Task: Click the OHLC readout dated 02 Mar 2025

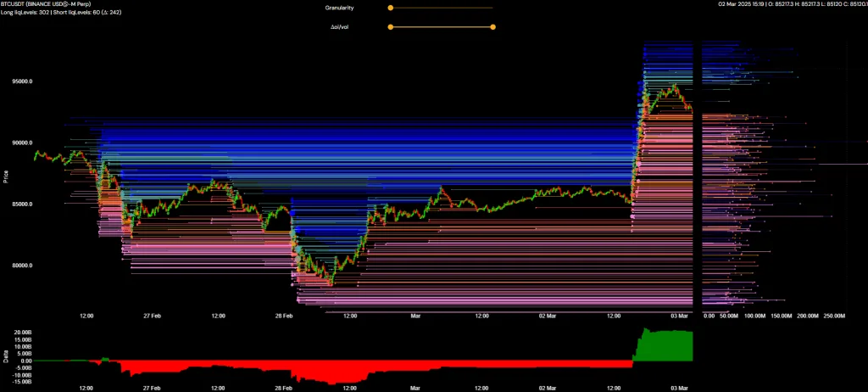Action: (x=786, y=5)
